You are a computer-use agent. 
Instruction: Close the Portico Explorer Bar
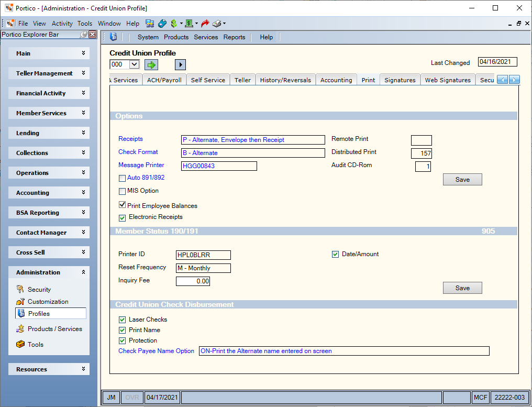point(92,34)
